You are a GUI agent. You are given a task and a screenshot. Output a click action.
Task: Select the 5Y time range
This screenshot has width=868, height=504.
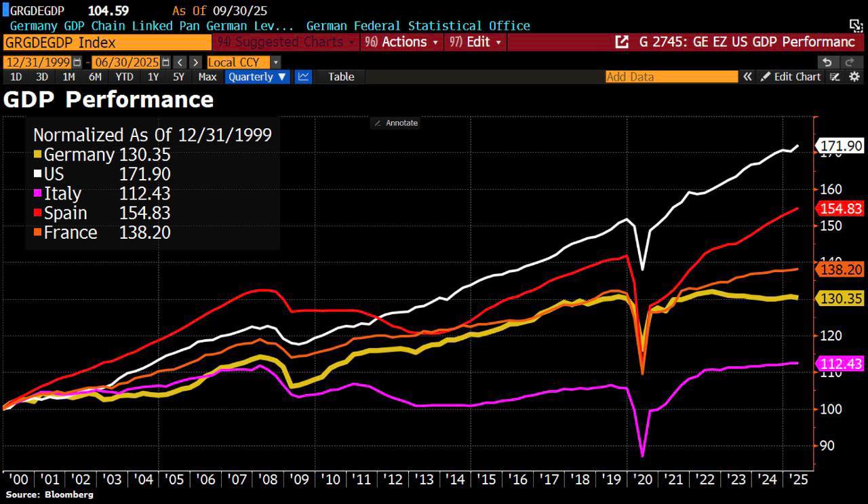click(x=178, y=77)
